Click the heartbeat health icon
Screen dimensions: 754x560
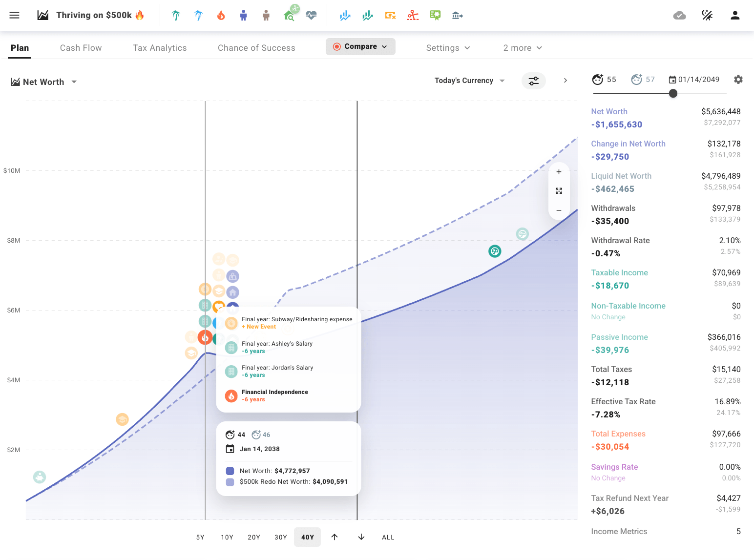(311, 15)
